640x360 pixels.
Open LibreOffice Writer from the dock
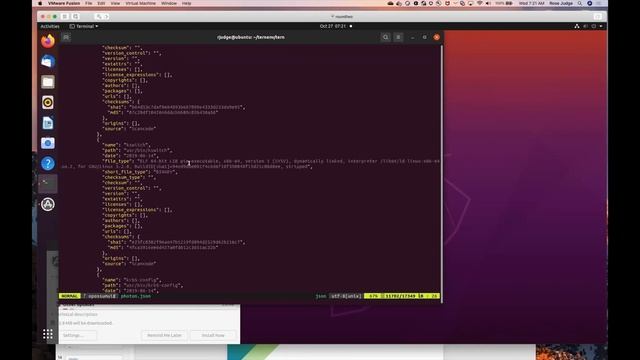click(48, 122)
